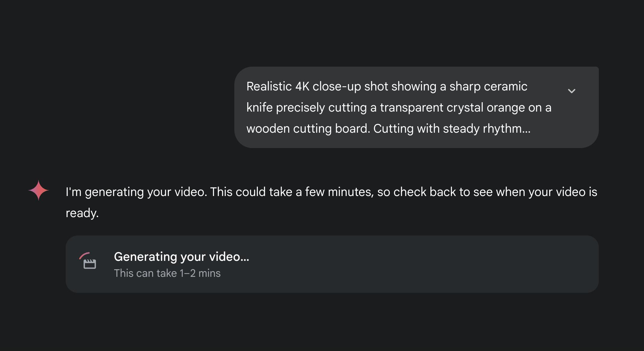
Task: Click the dark status card background
Action: (x=452, y=264)
